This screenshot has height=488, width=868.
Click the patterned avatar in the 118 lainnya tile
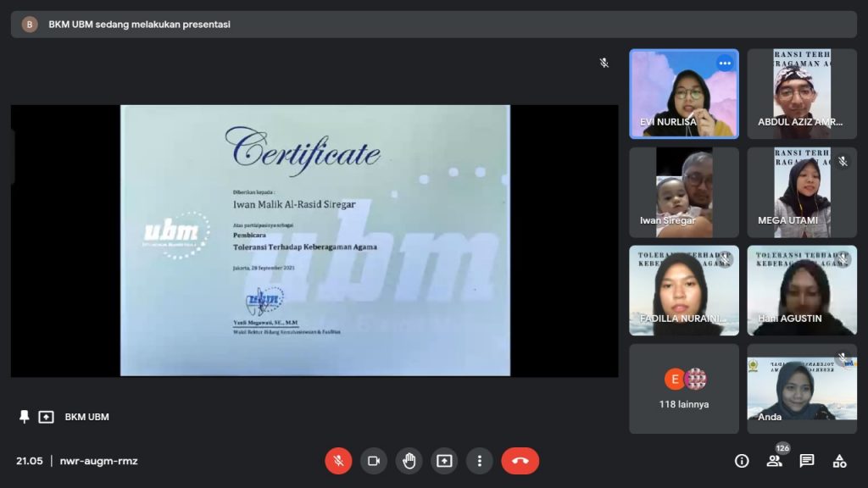tap(695, 379)
